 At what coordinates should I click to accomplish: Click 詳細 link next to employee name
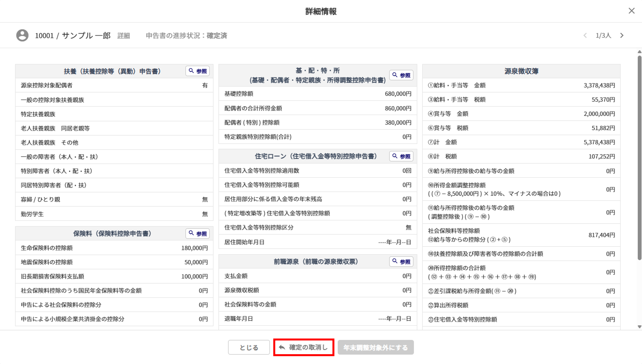[124, 36]
